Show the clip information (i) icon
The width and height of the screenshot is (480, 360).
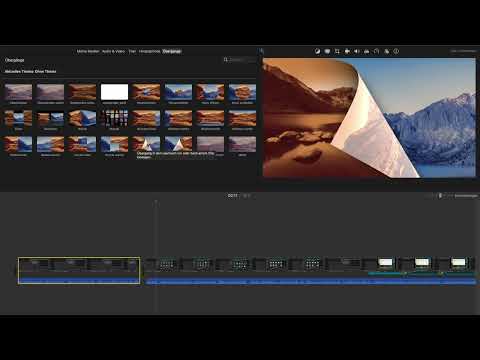click(396, 51)
